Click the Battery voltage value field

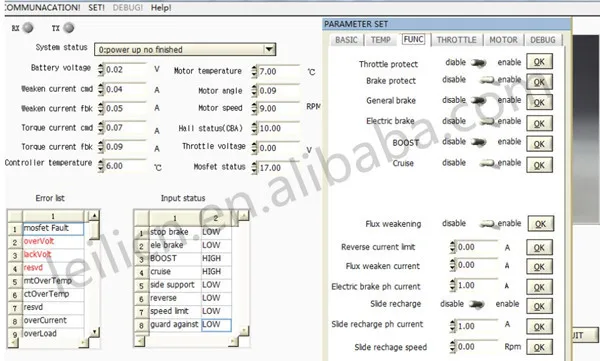point(126,70)
